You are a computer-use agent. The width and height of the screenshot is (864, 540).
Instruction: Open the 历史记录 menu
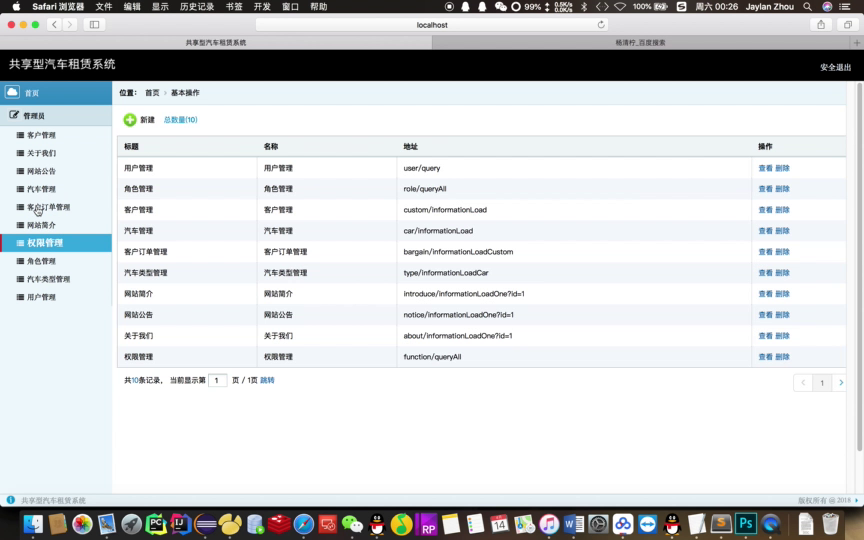click(x=197, y=7)
